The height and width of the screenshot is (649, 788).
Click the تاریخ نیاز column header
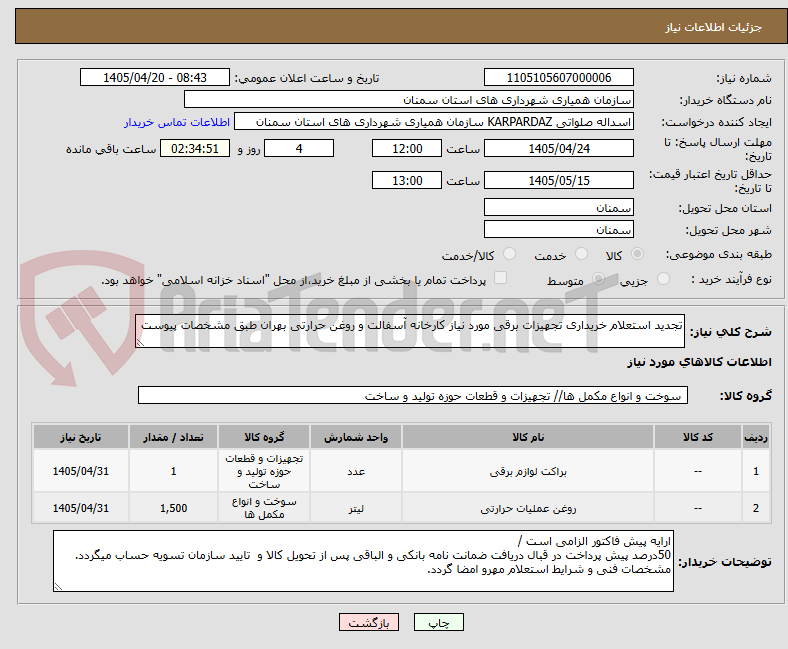coord(81,437)
